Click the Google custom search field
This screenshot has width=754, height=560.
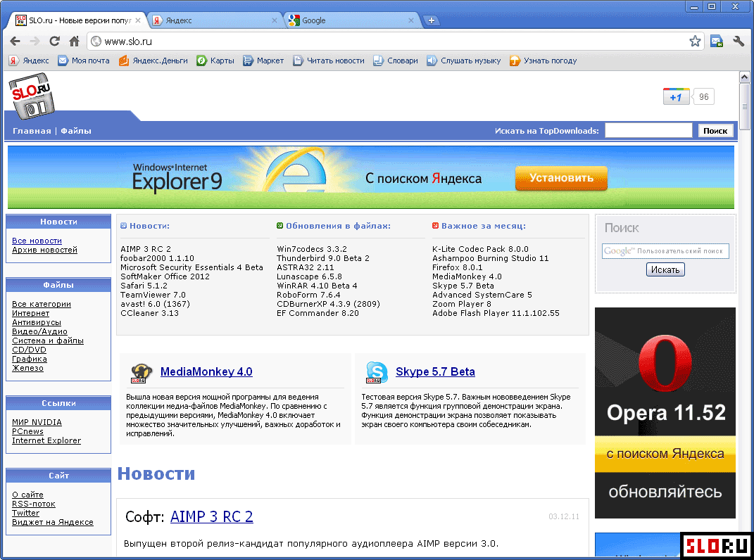[x=665, y=251]
